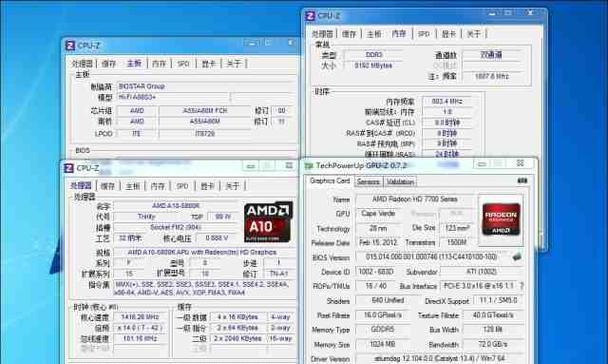
Task: Click the AMD Radeon HD 7700 Series name field
Action: click(415, 199)
